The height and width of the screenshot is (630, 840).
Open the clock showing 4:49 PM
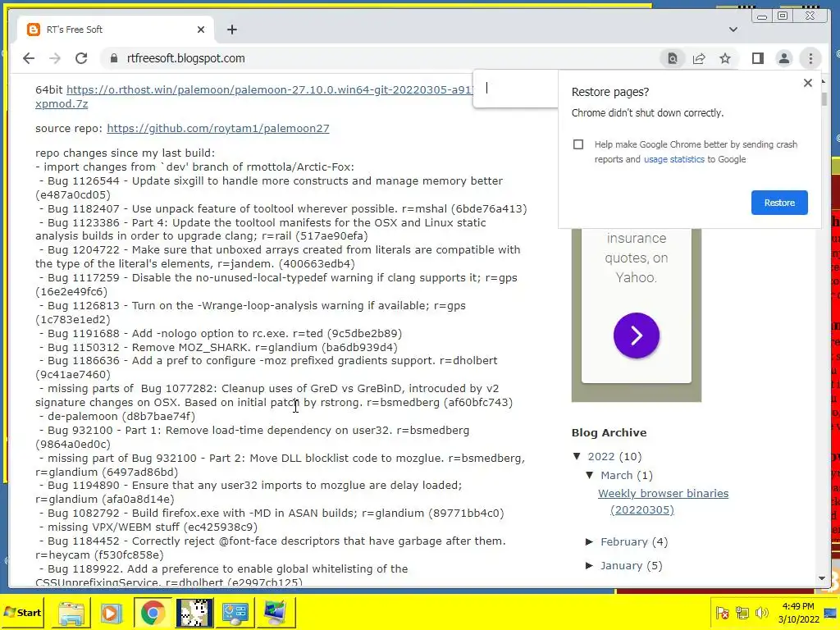798,612
